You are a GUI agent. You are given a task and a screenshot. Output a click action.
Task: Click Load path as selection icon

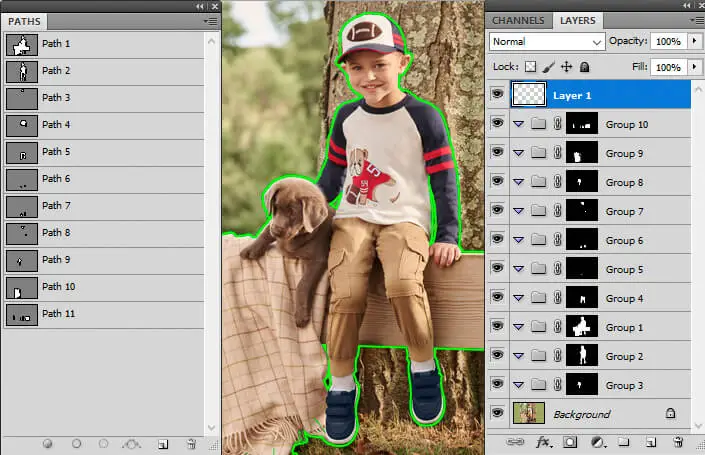103,443
